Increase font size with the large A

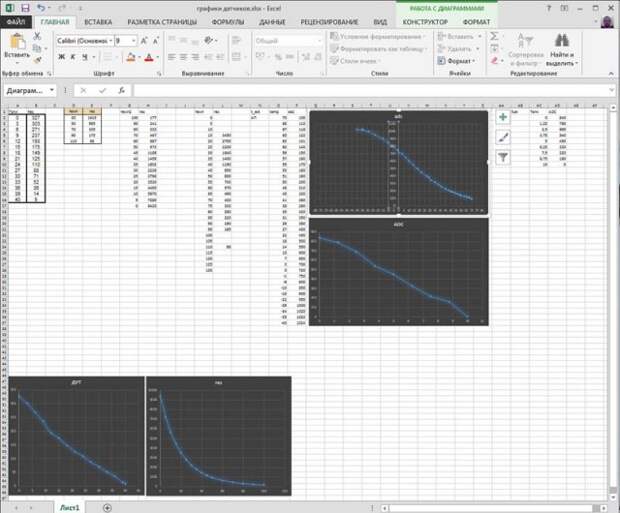coord(144,41)
